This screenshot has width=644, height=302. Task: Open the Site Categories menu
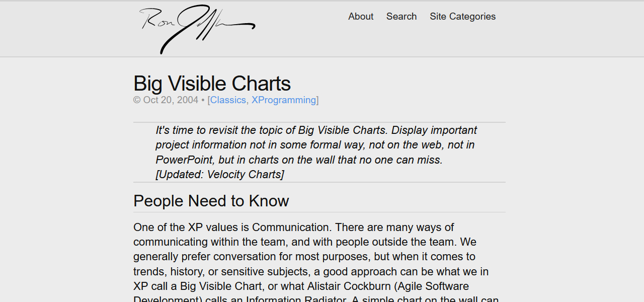(x=462, y=17)
